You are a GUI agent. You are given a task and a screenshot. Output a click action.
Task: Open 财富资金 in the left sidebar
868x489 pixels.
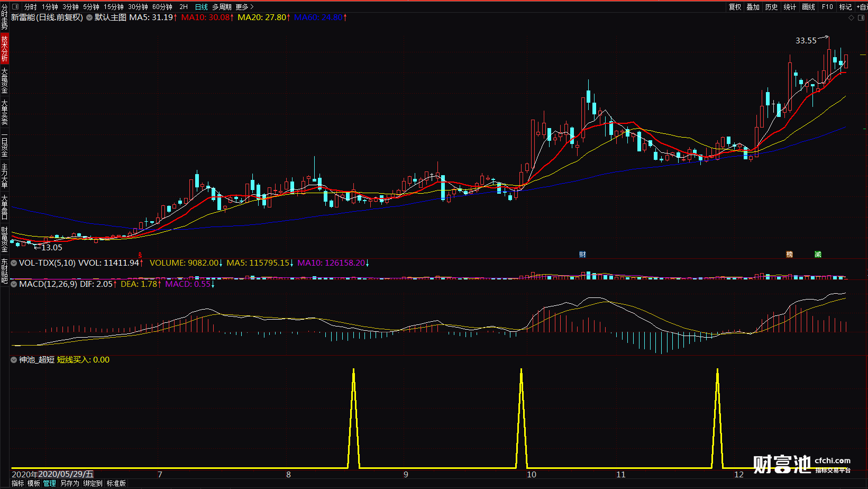pos(4,239)
